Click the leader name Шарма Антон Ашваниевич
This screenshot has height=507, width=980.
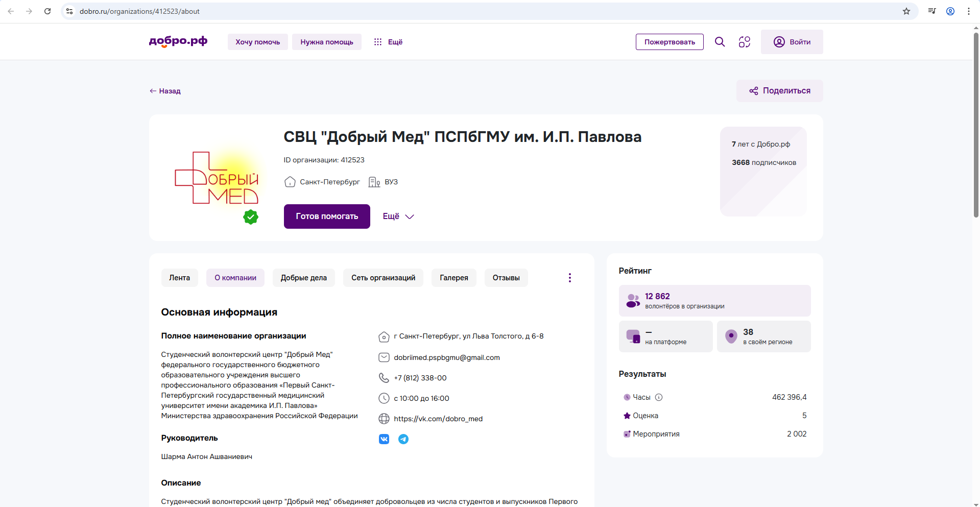tap(207, 456)
